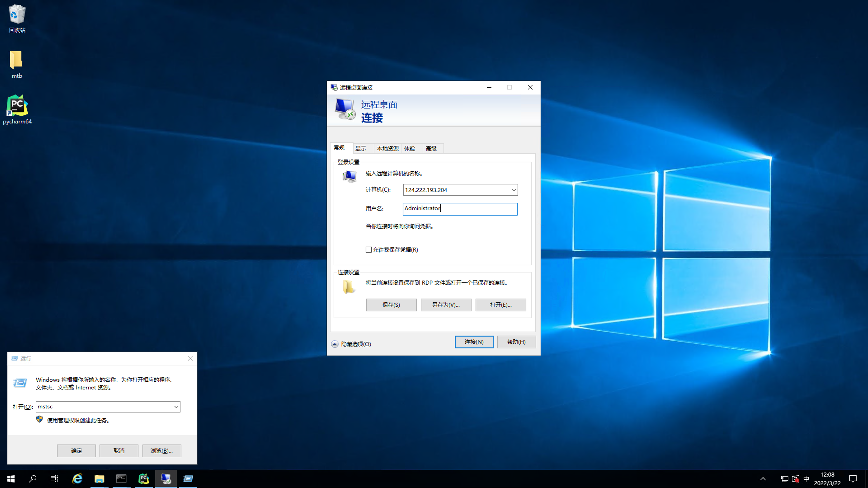Click Internet Explorer in the taskbar
This screenshot has height=488, width=868.
[77, 479]
